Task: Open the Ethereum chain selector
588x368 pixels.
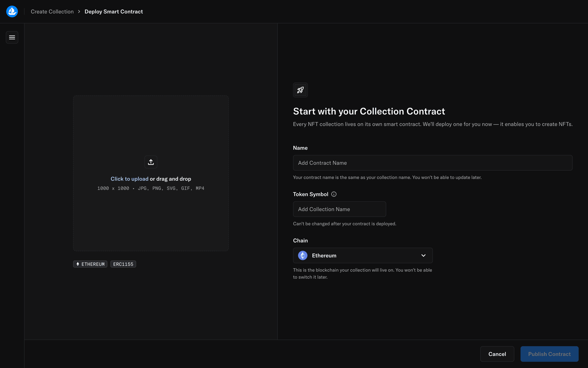Action: pos(363,255)
